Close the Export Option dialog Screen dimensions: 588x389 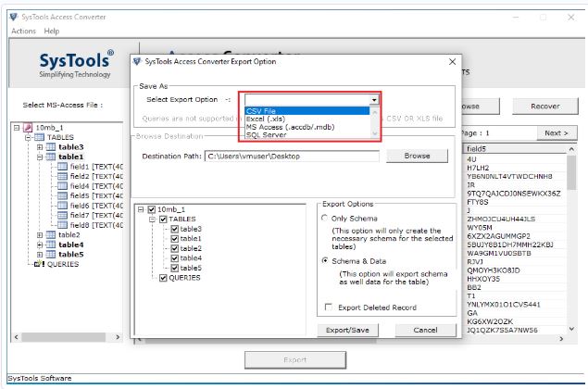452,61
